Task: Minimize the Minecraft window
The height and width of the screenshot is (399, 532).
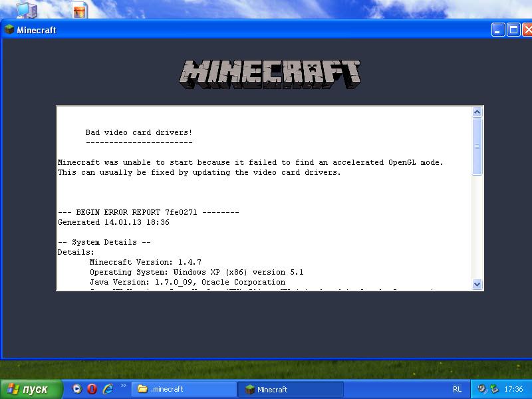Action: click(498, 30)
